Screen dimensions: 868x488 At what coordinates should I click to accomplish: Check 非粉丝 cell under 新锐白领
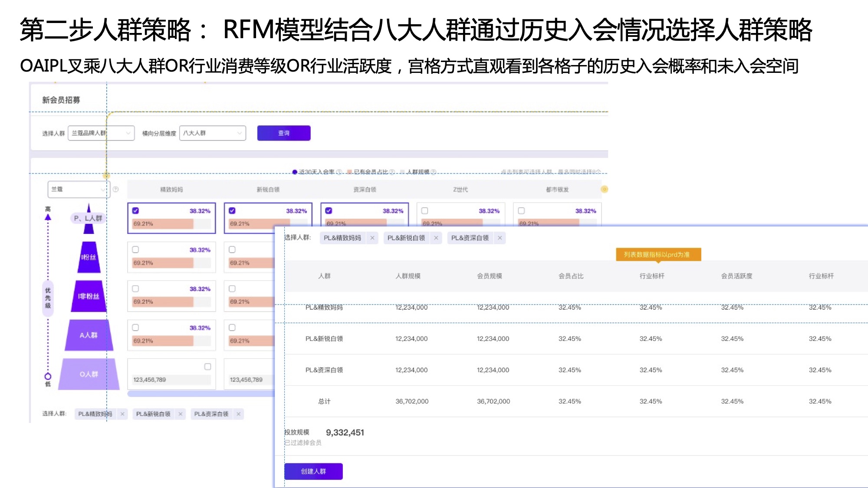[x=232, y=288]
